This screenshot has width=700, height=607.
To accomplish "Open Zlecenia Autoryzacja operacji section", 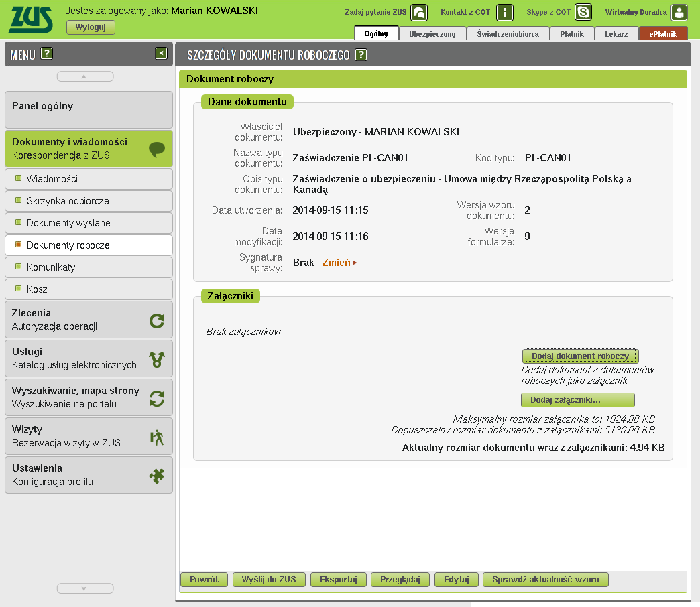I will coord(89,320).
